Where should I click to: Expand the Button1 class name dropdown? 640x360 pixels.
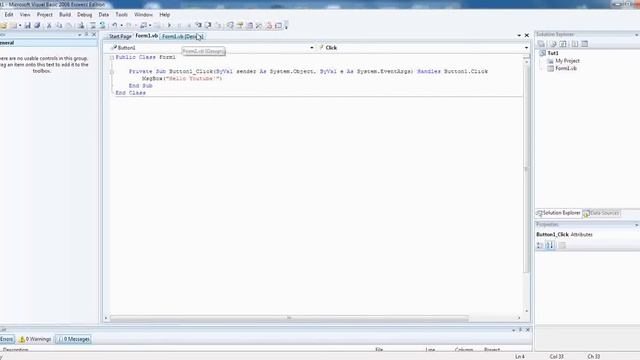point(312,48)
